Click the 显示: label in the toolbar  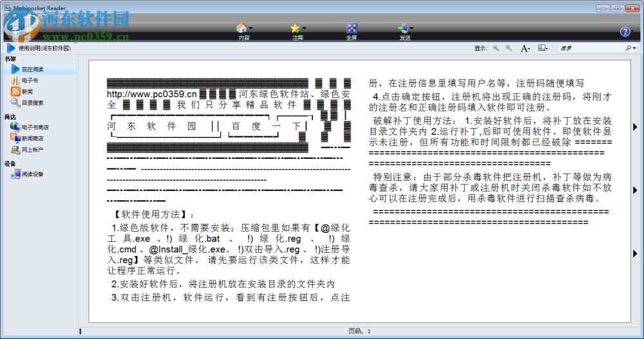click(x=481, y=48)
